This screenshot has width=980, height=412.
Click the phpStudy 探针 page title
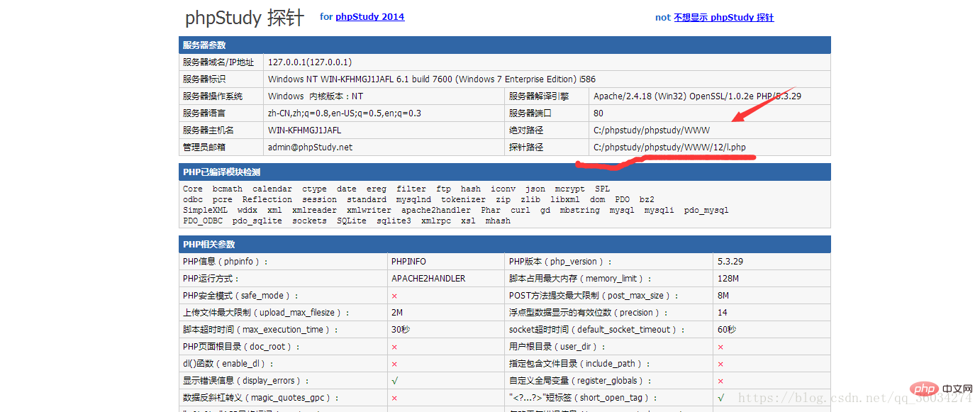coord(245,18)
